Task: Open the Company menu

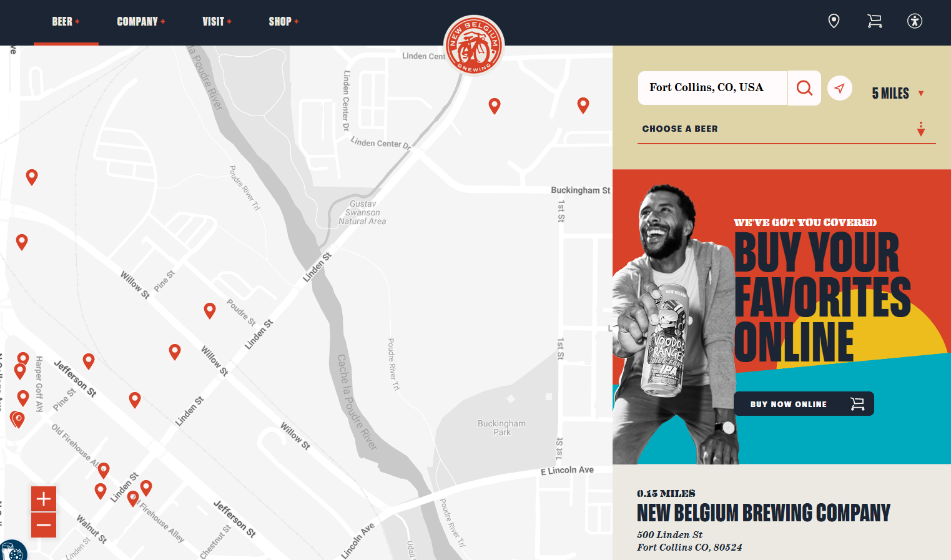Action: [141, 22]
